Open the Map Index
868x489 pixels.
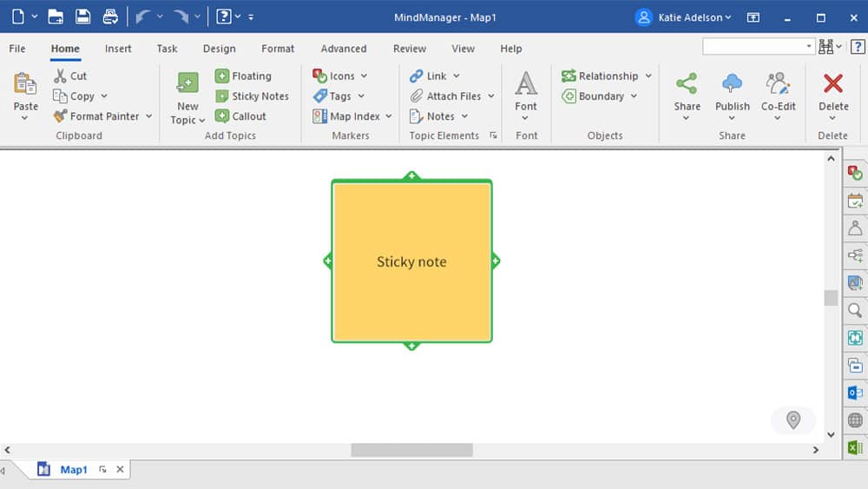(346, 116)
